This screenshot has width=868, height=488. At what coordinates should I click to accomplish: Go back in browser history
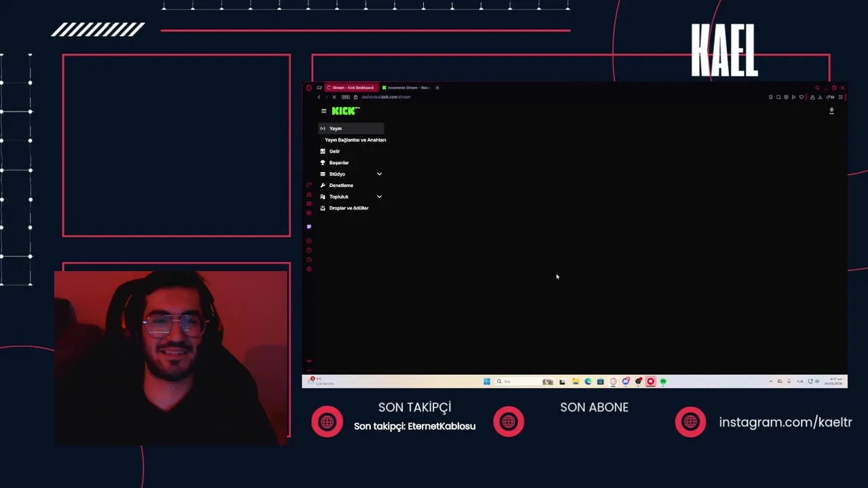(x=319, y=97)
